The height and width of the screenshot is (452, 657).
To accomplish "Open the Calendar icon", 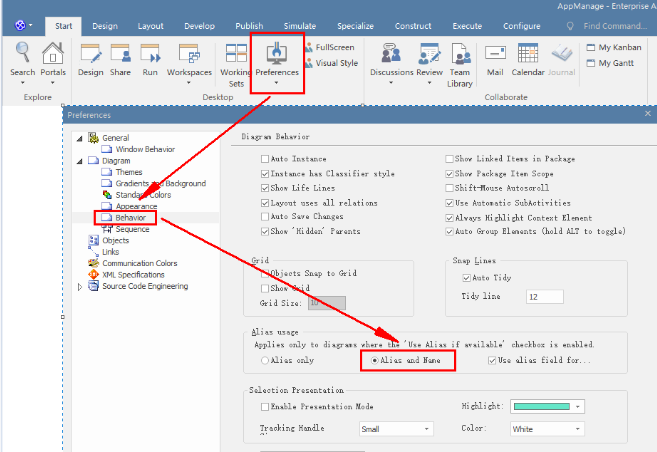I will (x=528, y=58).
